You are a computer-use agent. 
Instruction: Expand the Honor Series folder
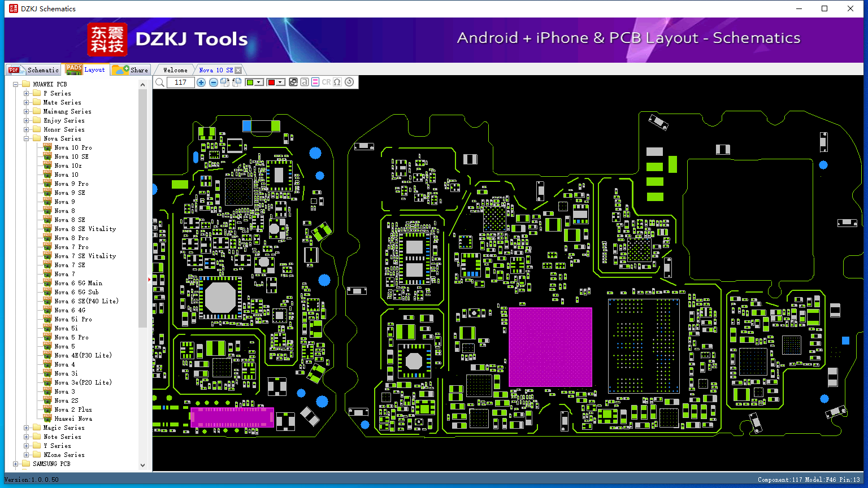pyautogui.click(x=27, y=129)
